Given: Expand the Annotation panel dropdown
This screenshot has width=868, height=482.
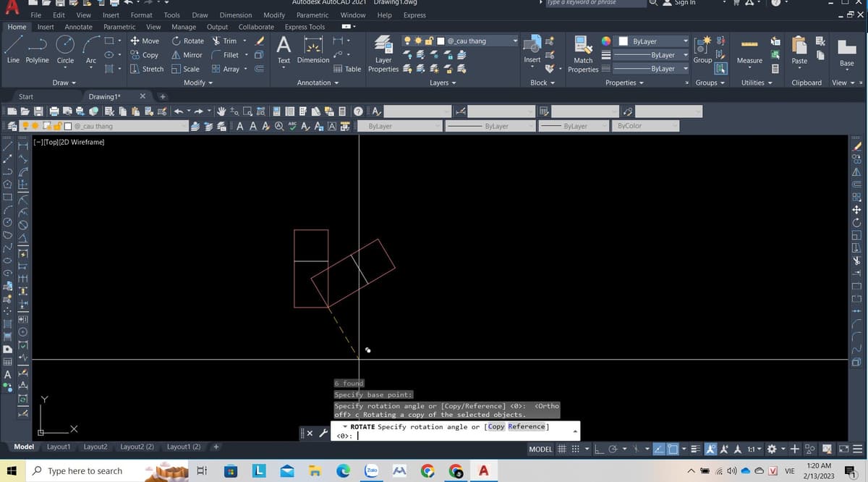Looking at the screenshot, I should [x=318, y=83].
